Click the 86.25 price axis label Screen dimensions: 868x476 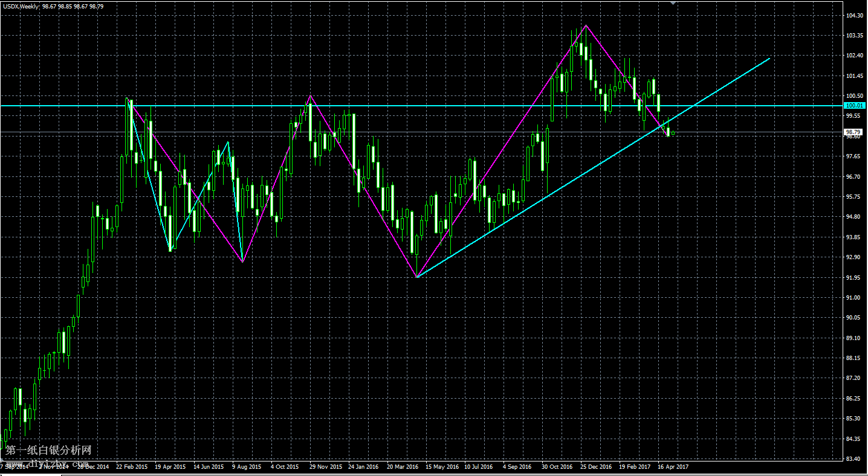click(853, 398)
